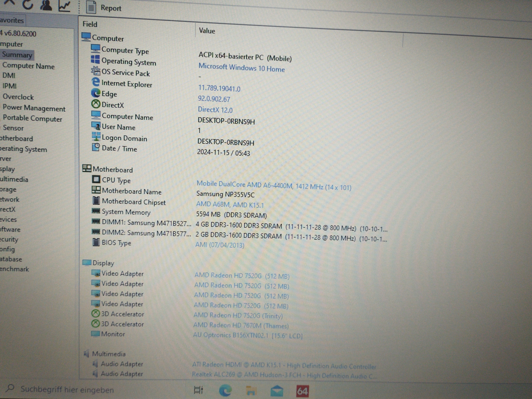Select the Samsung NP355V5C value
Image resolution: width=532 pixels, height=399 pixels.
[225, 194]
